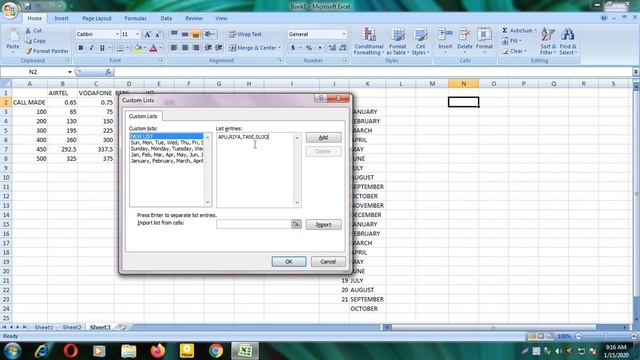Click the Orientation text angle icon
640x360 pixels.
[208, 34]
